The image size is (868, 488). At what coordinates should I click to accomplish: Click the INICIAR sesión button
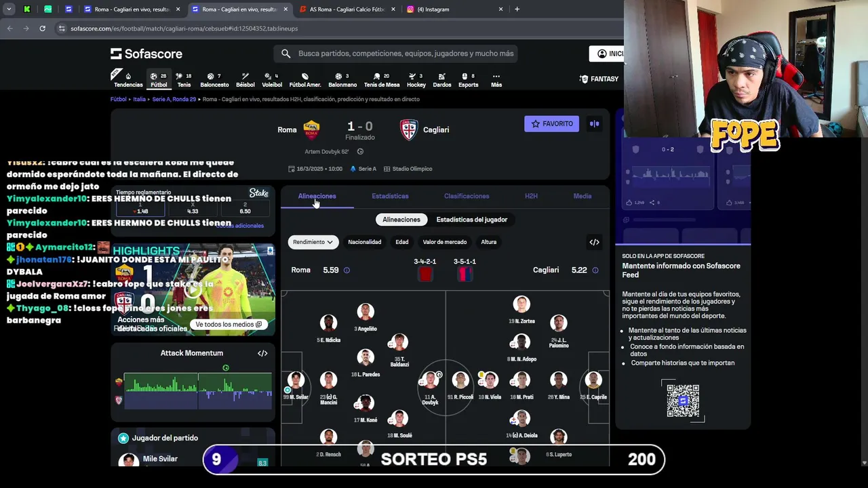click(x=606, y=54)
